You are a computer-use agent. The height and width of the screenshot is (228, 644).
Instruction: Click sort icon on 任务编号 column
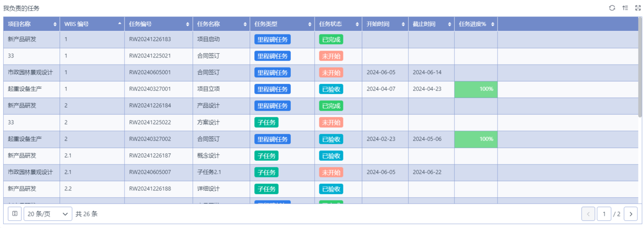[x=187, y=24]
